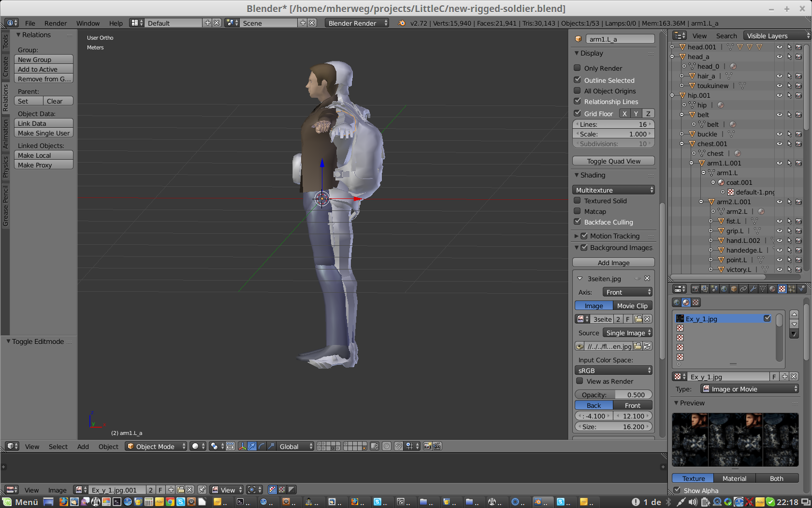Image resolution: width=812 pixels, height=508 pixels.
Task: Open the Particles properties tab
Action: pos(791,289)
